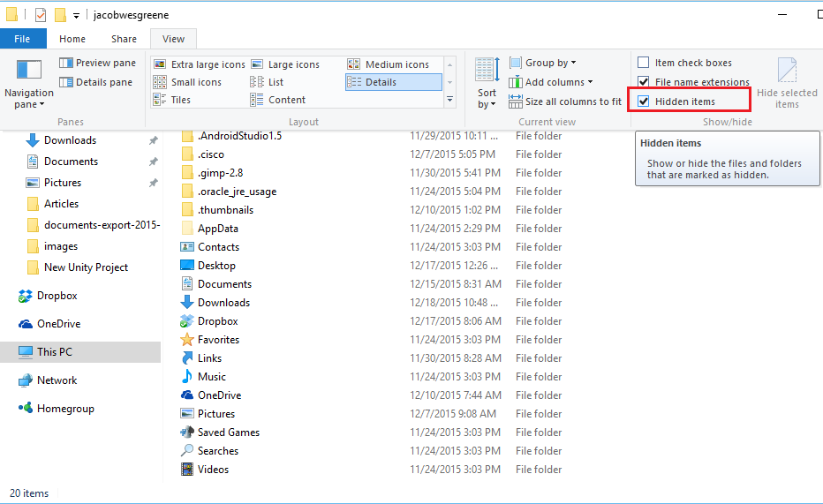Image resolution: width=823 pixels, height=504 pixels.
Task: Toggle the Hidden items checkbox
Action: click(644, 102)
